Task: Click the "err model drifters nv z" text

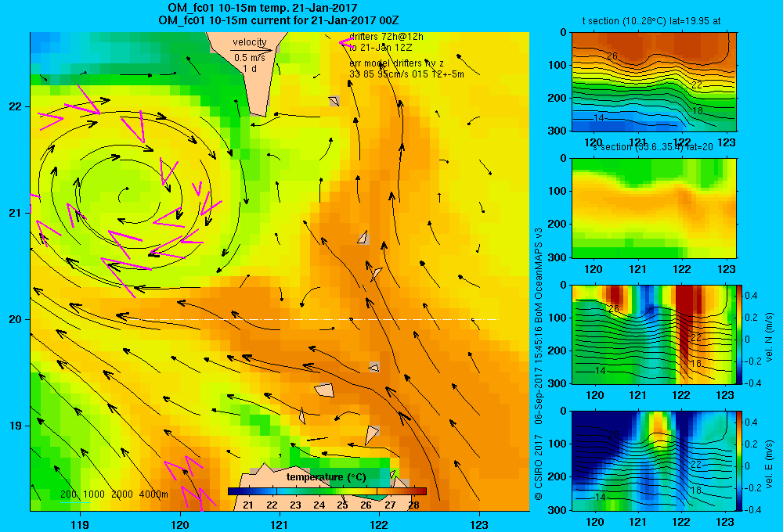Action: click(396, 63)
